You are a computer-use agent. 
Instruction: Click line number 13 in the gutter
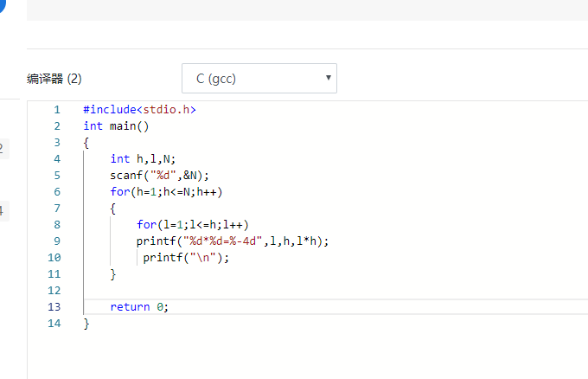[55, 307]
